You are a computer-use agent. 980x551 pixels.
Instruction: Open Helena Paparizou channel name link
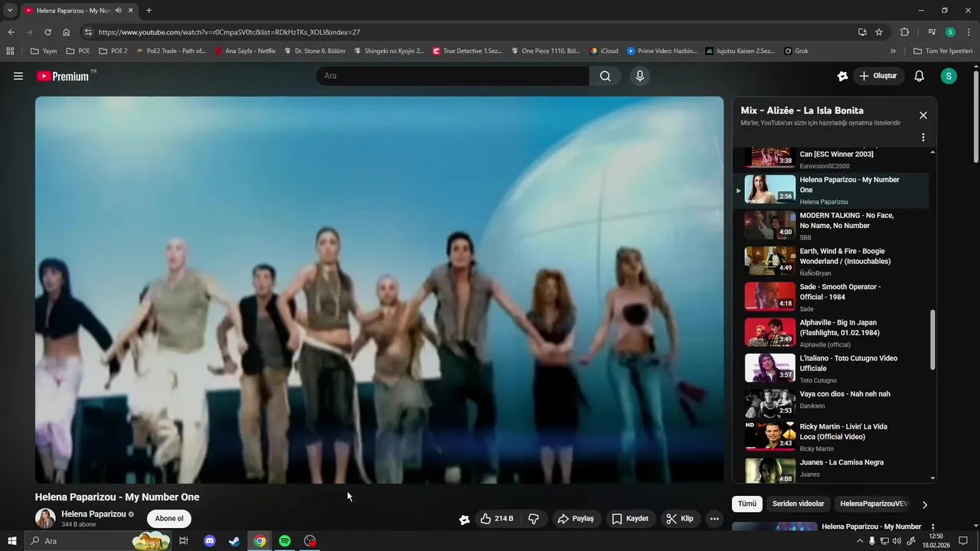click(x=93, y=514)
